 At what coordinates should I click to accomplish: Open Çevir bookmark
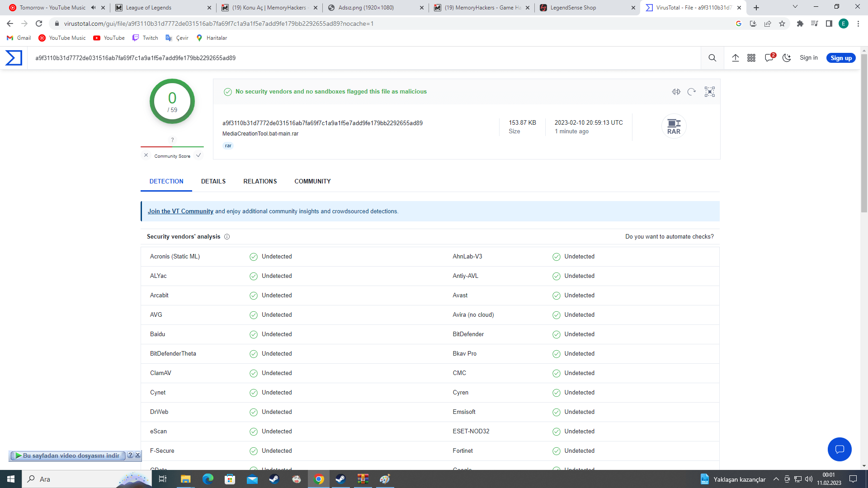[x=177, y=38]
